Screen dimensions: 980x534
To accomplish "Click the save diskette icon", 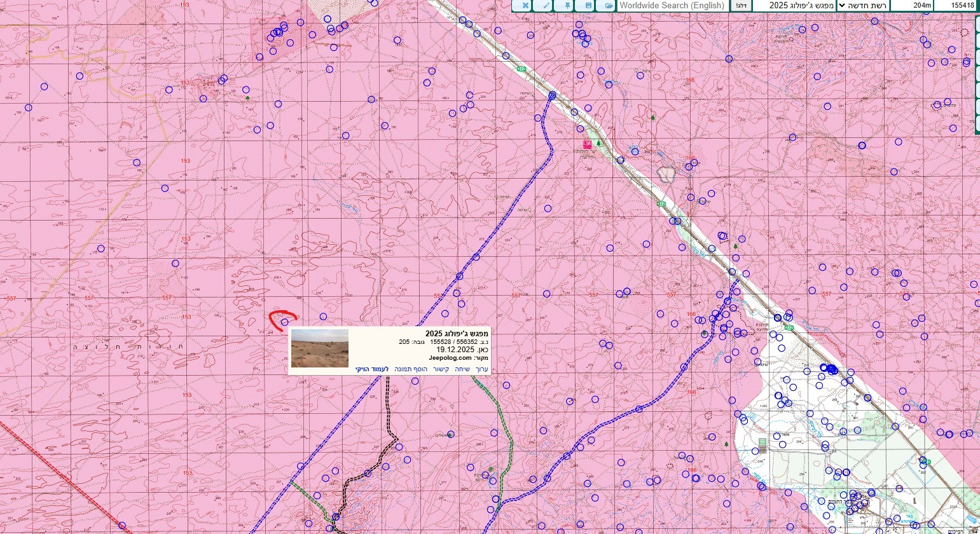I will (x=588, y=6).
